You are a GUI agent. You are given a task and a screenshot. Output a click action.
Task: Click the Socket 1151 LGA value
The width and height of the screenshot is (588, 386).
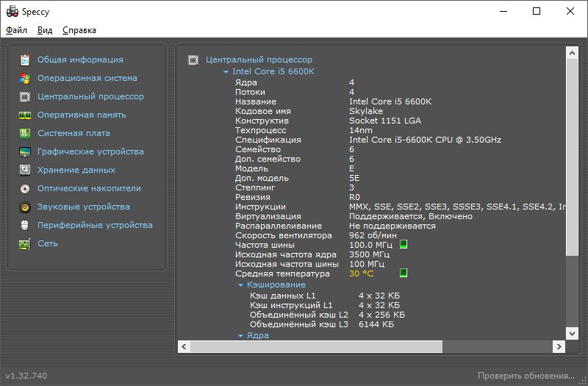pyautogui.click(x=385, y=121)
